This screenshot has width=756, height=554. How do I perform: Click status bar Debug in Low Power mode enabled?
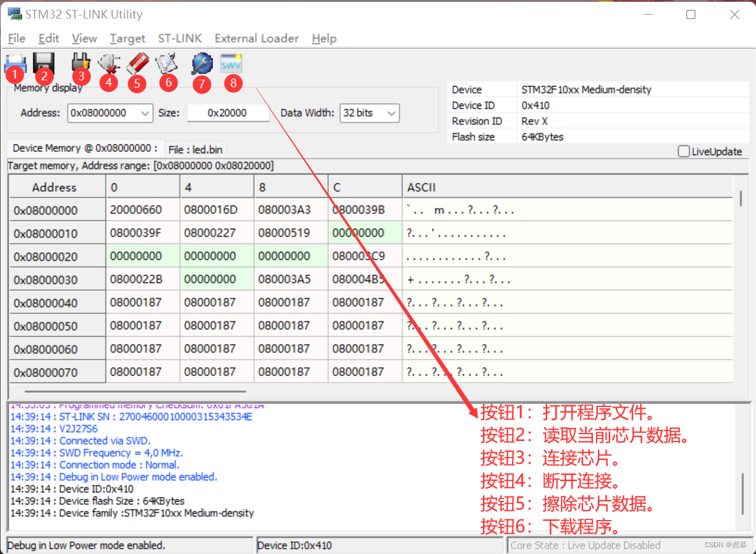130,545
